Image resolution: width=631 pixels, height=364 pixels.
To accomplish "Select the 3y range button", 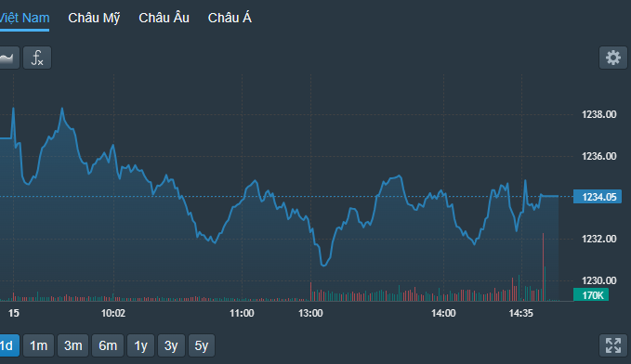I will coord(171,345).
